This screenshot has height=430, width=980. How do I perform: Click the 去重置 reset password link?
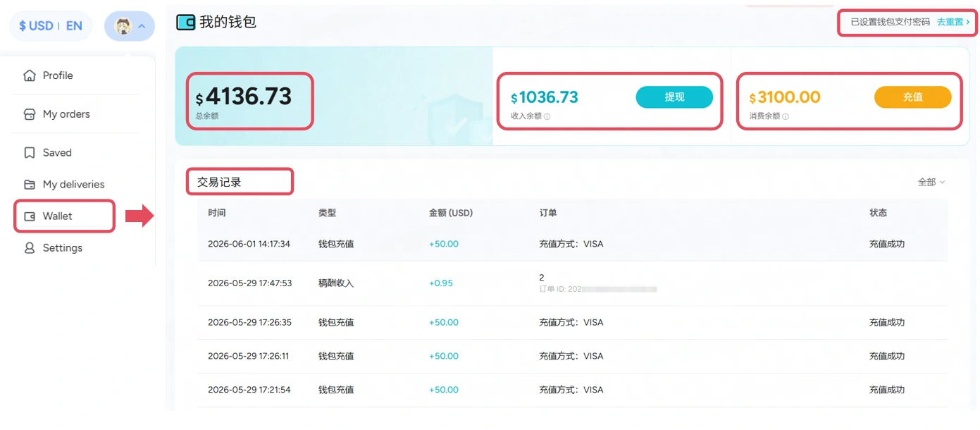point(953,22)
